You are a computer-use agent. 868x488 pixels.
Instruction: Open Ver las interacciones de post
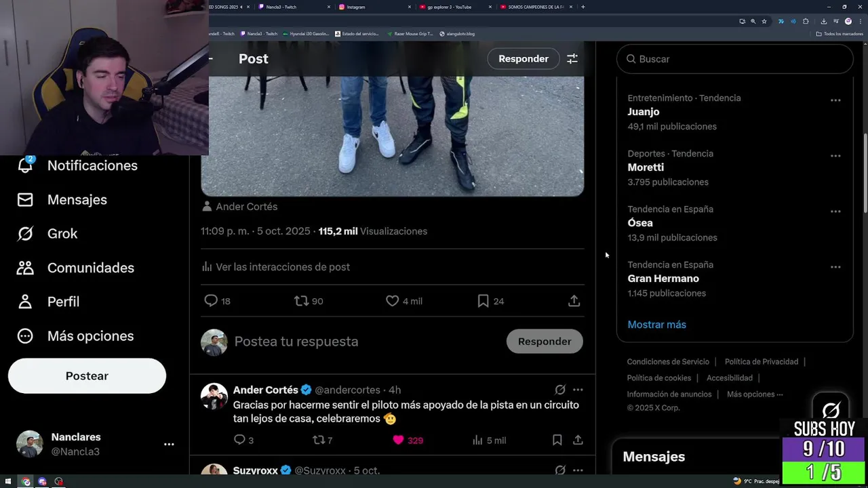(276, 267)
